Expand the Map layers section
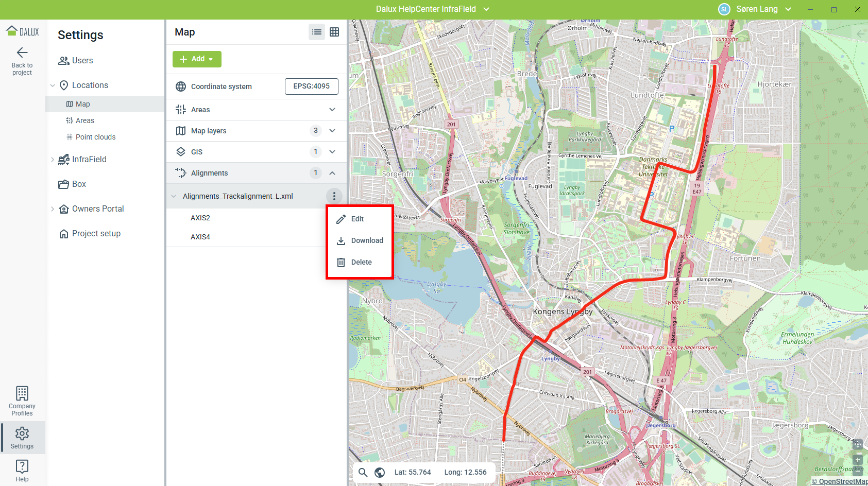This screenshot has width=868, height=486. pyautogui.click(x=332, y=131)
